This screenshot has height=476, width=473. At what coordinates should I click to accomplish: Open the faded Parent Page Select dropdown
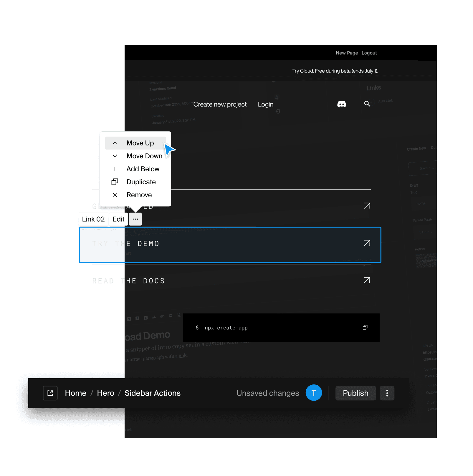click(x=425, y=232)
